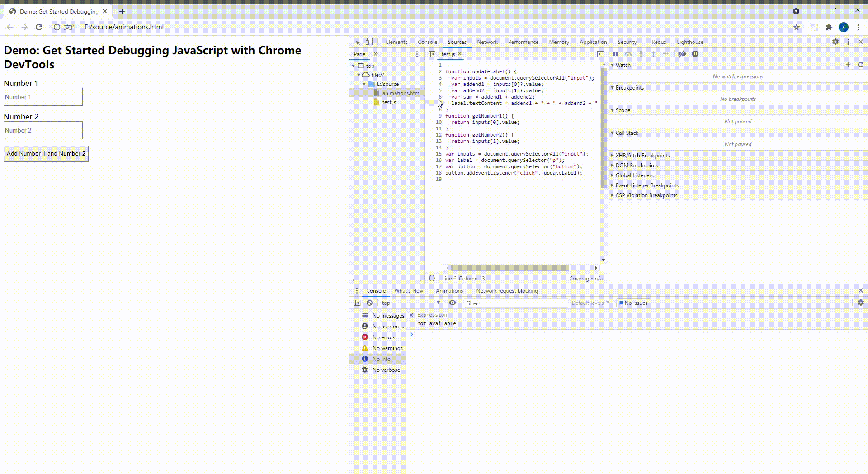The height and width of the screenshot is (474, 868).
Task: Show more navigator tabs with the chevron
Action: 376,54
